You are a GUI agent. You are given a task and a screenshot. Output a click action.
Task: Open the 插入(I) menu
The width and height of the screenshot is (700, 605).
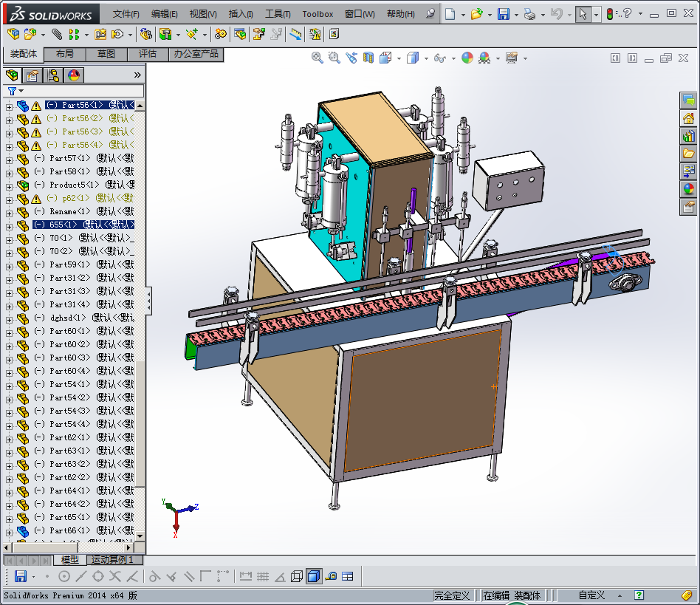(241, 14)
